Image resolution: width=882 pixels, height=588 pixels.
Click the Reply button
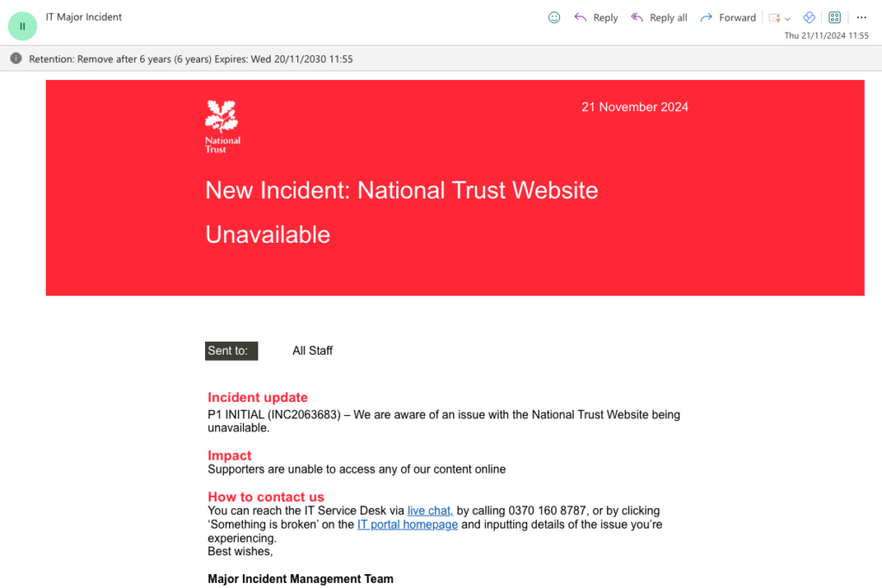point(596,17)
